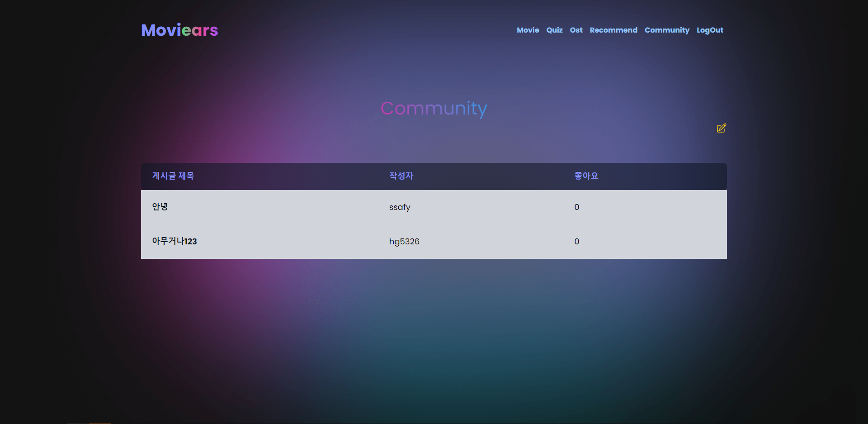Click LogOut to sign out
The image size is (868, 424).
click(710, 30)
